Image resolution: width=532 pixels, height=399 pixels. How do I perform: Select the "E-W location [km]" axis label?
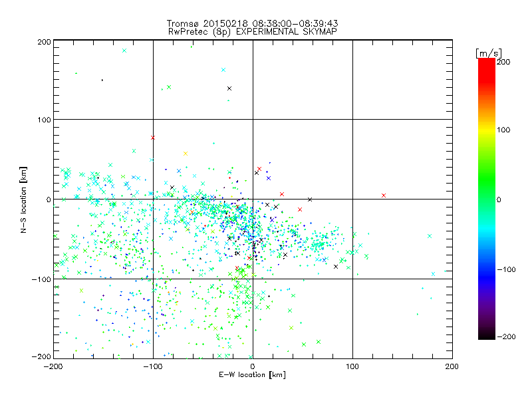pyautogui.click(x=252, y=375)
